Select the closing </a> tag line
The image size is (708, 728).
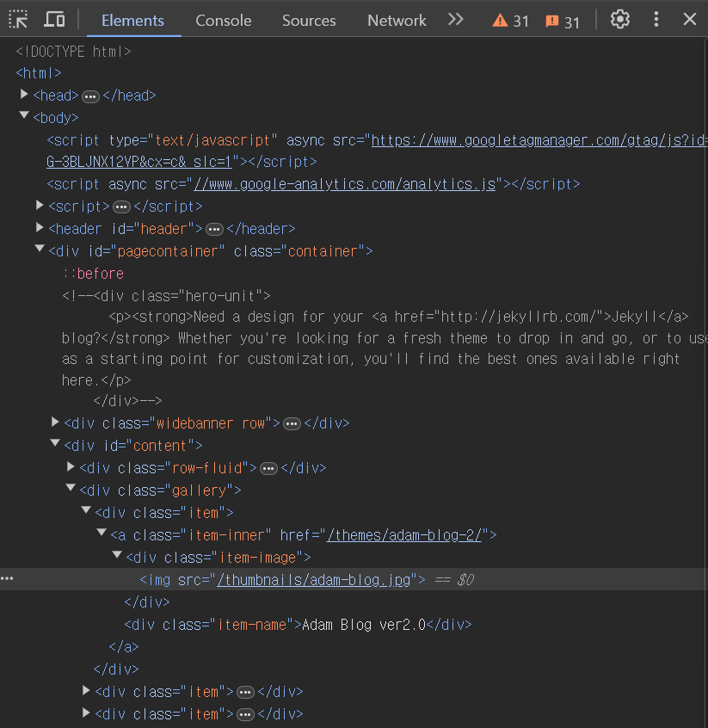pos(124,647)
